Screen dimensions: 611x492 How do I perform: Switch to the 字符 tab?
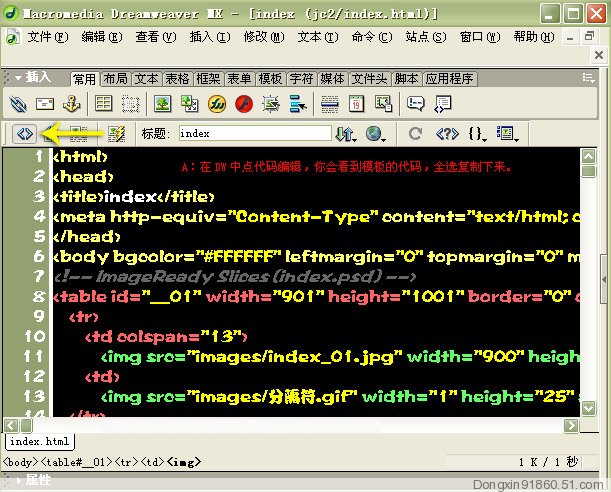click(x=301, y=79)
